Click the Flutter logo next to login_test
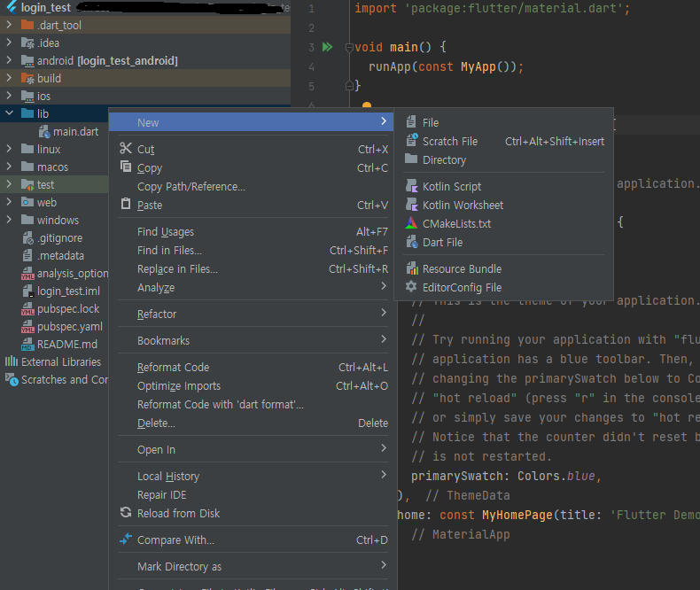The height and width of the screenshot is (590, 700). (x=12, y=7)
